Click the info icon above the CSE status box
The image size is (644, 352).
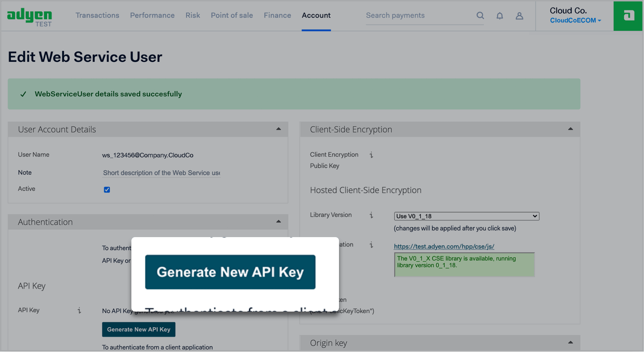coord(371,245)
